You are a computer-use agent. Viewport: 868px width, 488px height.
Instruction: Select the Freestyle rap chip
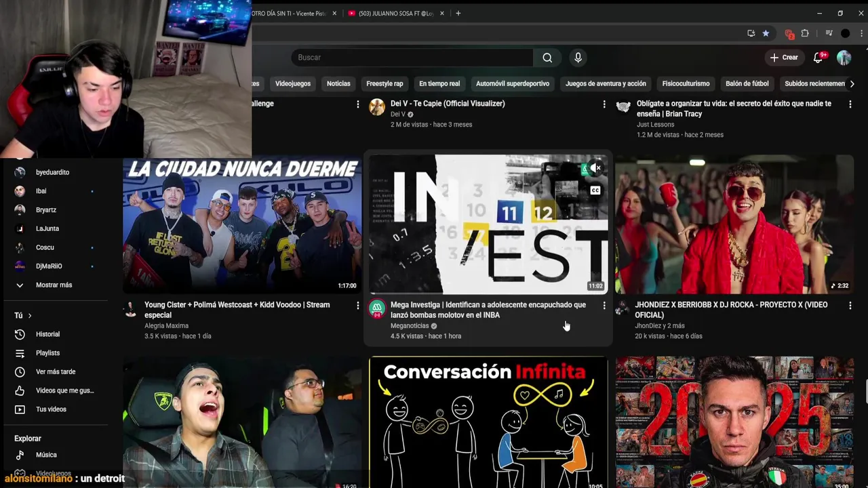click(x=384, y=83)
